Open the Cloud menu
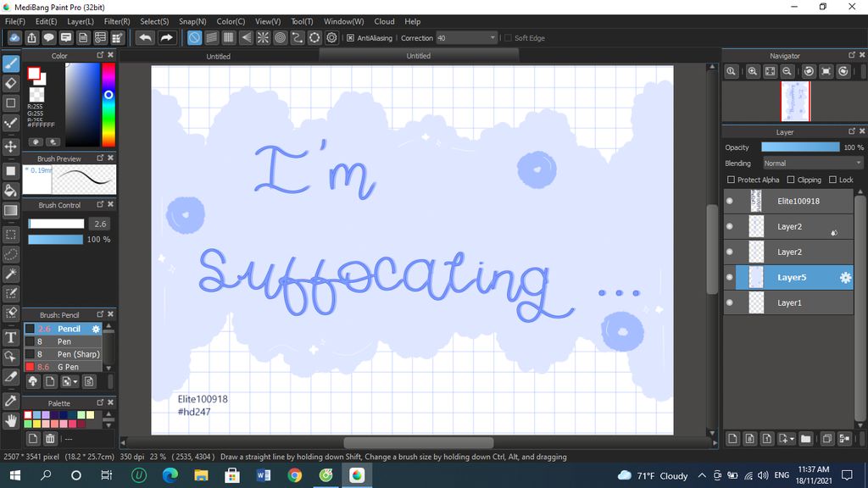 pos(384,21)
